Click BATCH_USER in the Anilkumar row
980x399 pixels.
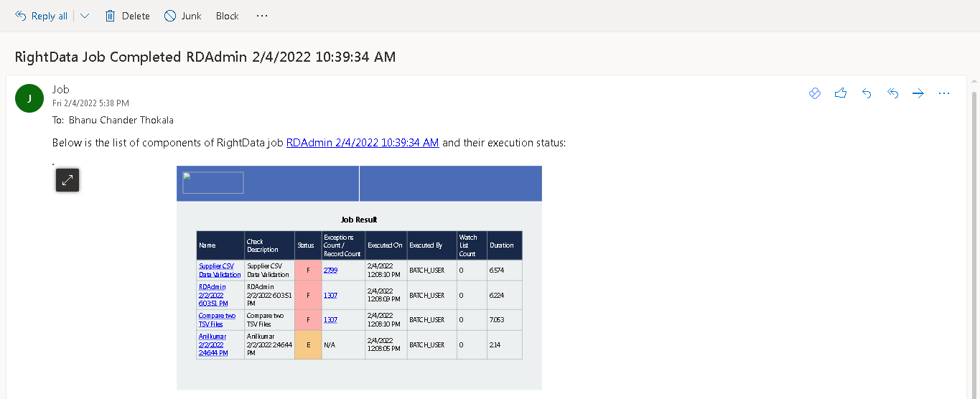click(x=427, y=344)
